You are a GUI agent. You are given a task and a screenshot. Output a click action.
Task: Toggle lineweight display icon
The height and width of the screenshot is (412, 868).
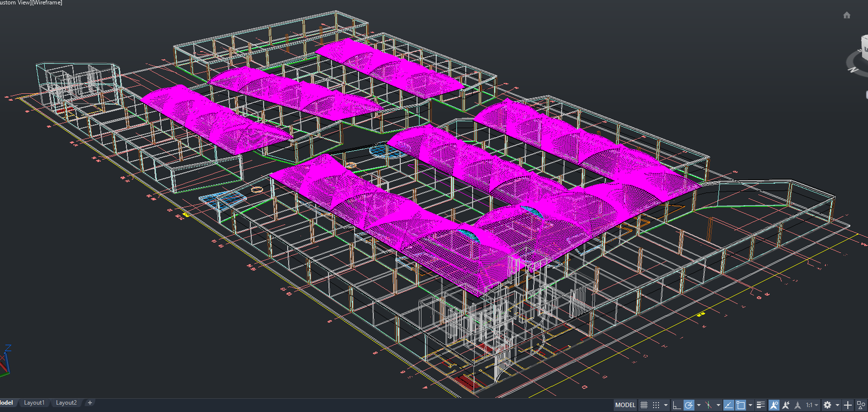(x=761, y=405)
